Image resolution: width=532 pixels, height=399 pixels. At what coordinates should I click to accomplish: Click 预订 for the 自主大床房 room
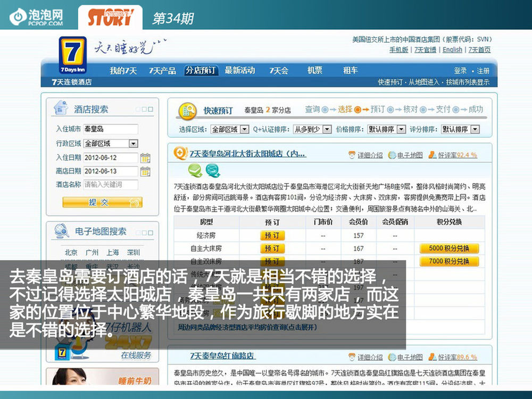[x=272, y=248]
